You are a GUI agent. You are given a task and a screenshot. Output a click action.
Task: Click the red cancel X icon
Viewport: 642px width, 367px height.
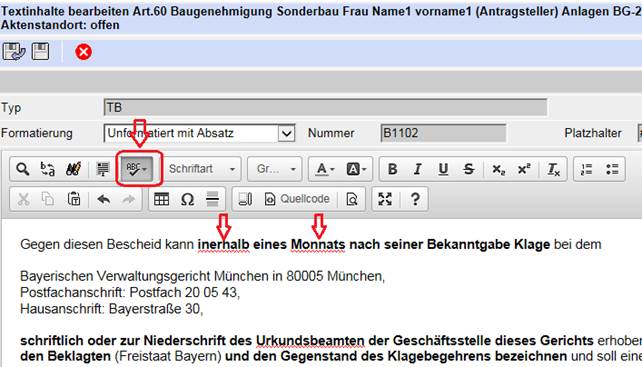point(84,52)
